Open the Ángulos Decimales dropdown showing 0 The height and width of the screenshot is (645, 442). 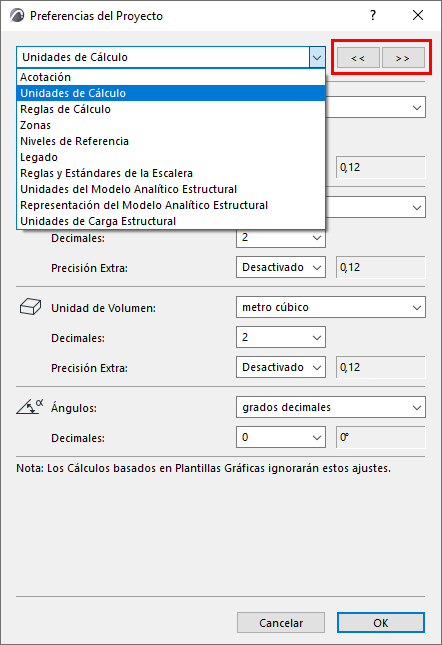click(281, 437)
